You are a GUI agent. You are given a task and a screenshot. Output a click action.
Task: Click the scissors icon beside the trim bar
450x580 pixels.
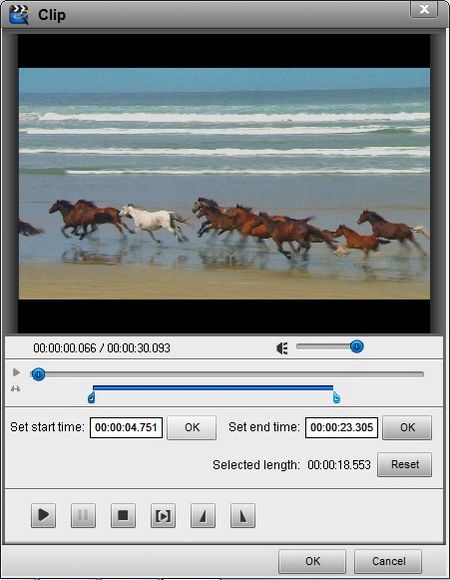pos(16,388)
